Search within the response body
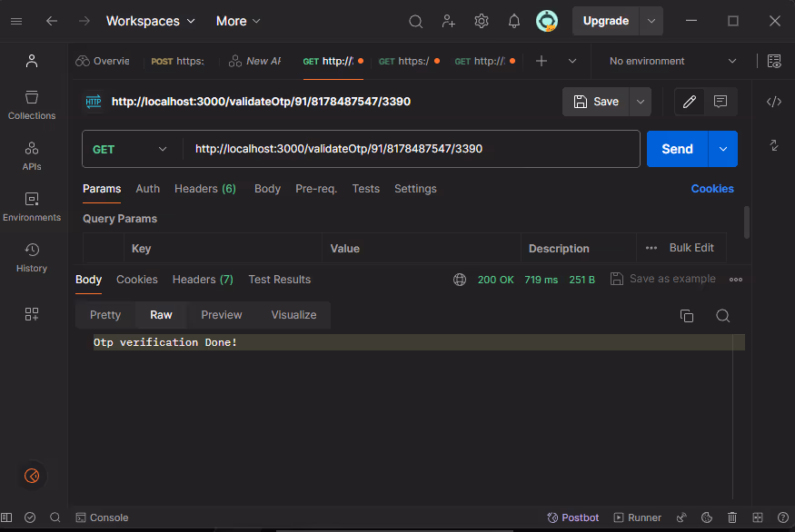The height and width of the screenshot is (532, 795). coord(722,316)
